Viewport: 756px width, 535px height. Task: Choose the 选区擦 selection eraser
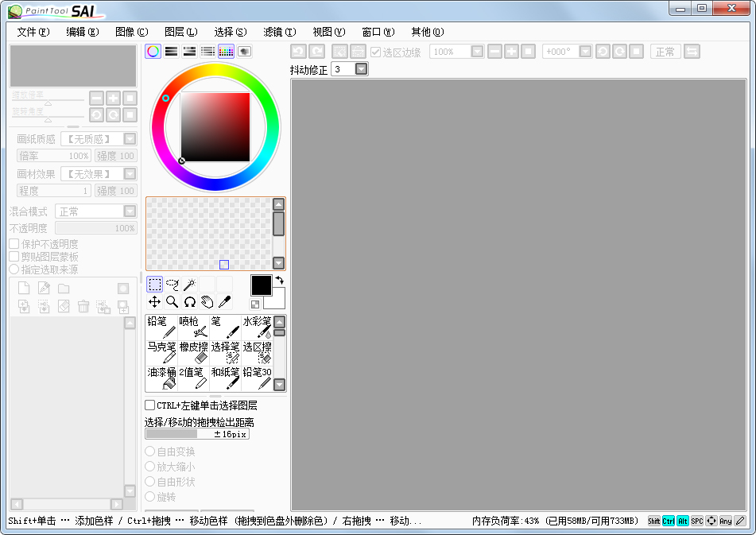click(257, 353)
